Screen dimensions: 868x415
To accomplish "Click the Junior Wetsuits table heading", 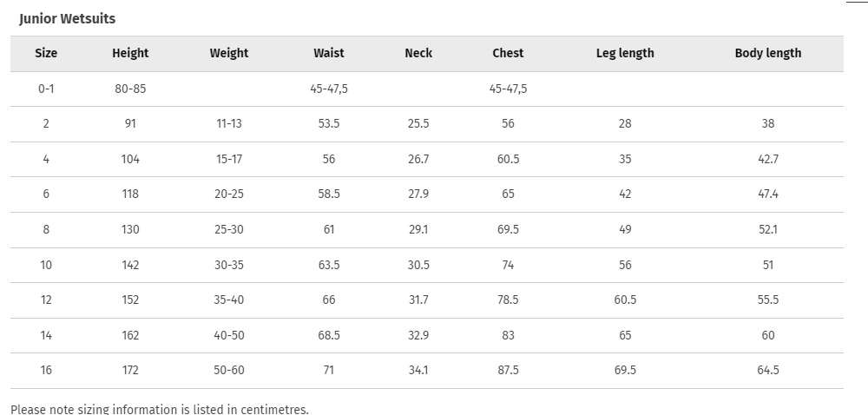I will click(67, 18).
